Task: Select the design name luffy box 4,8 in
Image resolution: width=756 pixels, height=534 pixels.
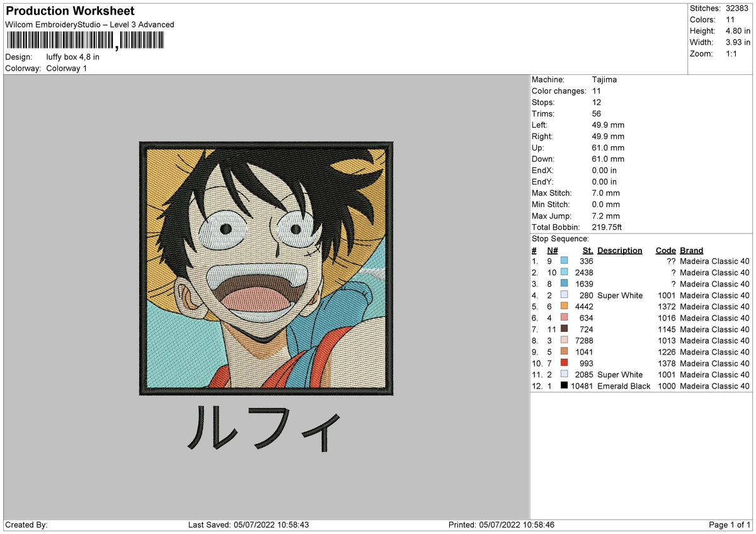Action: click(x=72, y=57)
